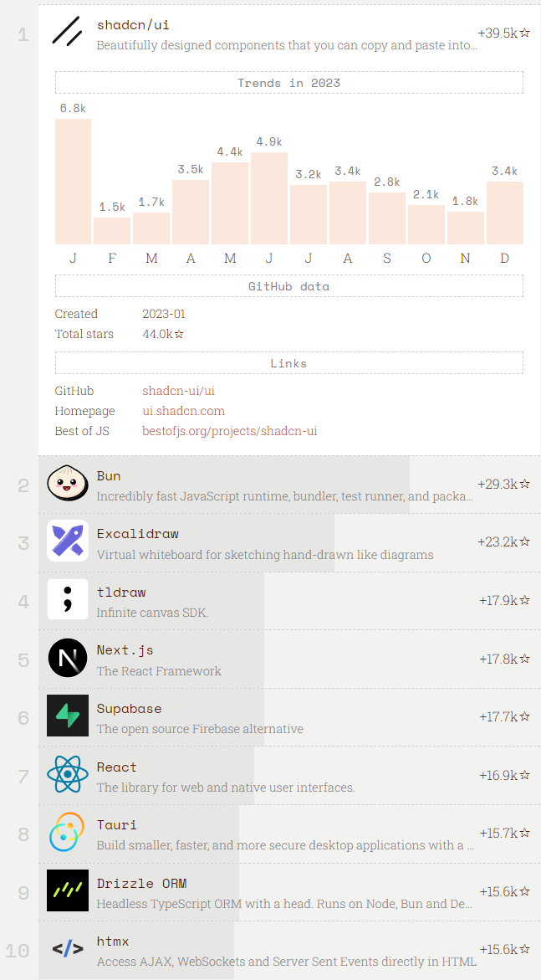Expand the Excalidraw project row
The width and height of the screenshot is (541, 980).
tap(284, 543)
